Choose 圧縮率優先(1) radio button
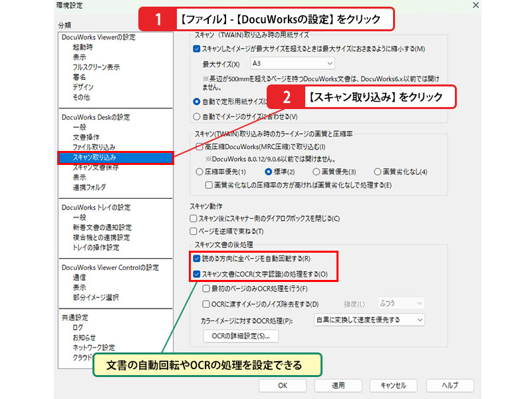The width and height of the screenshot is (532, 399). click(x=199, y=172)
